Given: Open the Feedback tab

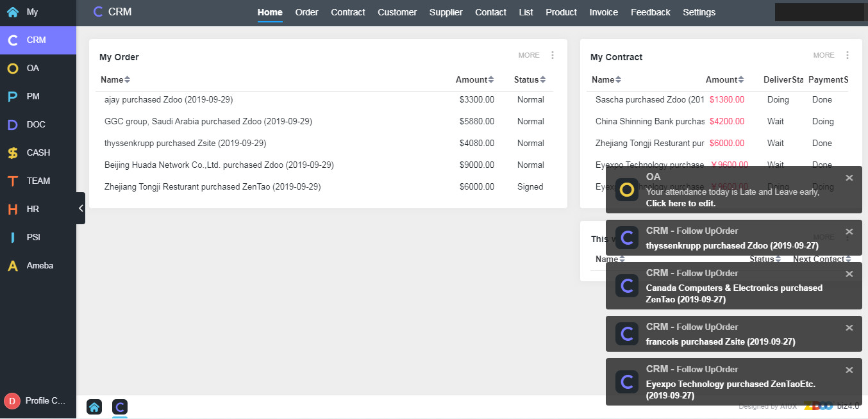Looking at the screenshot, I should (651, 12).
